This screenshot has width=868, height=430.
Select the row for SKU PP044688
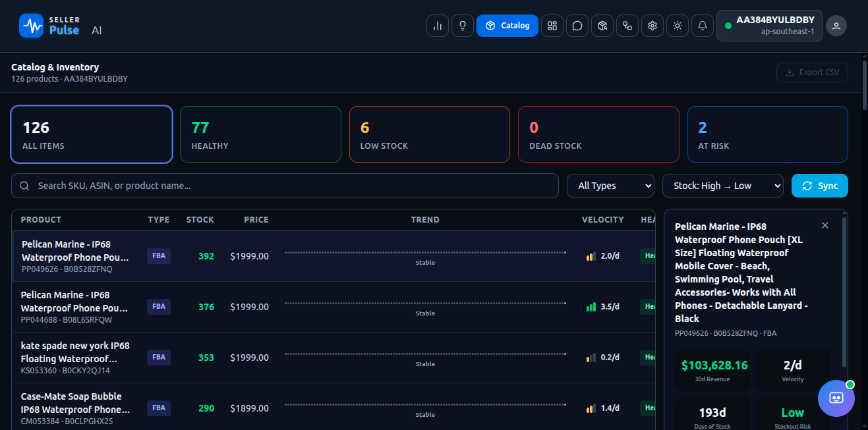click(333, 307)
